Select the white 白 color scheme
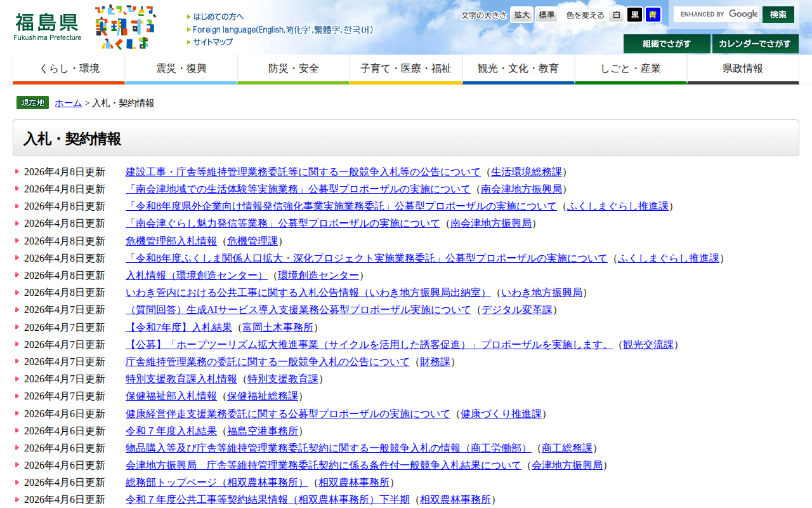The image size is (812, 508). pyautogui.click(x=617, y=15)
